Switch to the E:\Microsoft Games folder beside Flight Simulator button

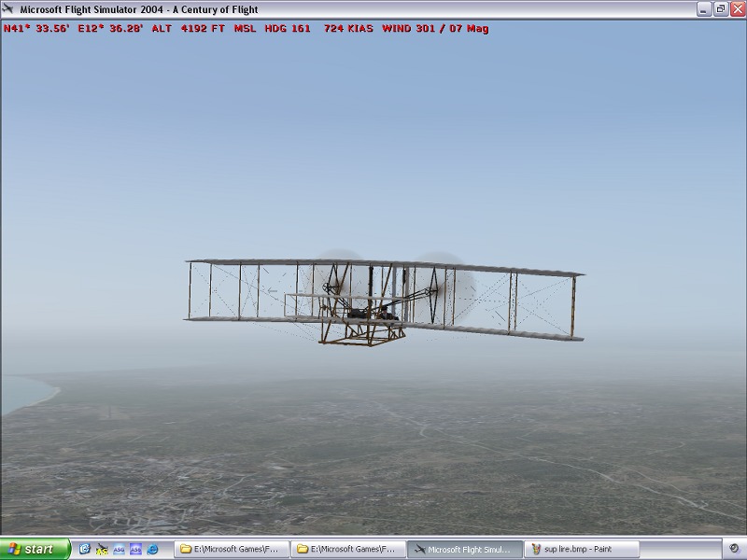(347, 549)
